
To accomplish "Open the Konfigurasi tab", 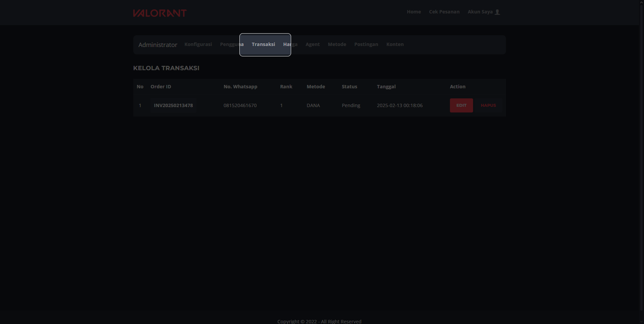I will tap(198, 44).
